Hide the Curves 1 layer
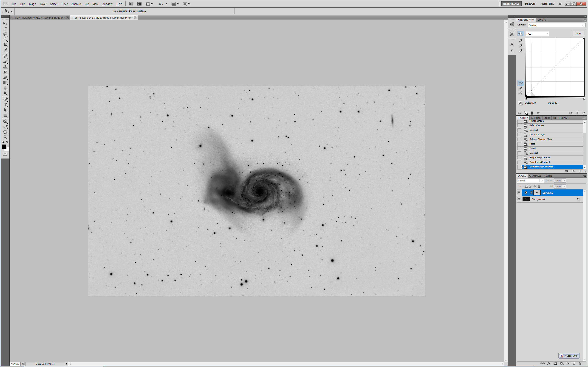The width and height of the screenshot is (588, 367). (x=519, y=192)
